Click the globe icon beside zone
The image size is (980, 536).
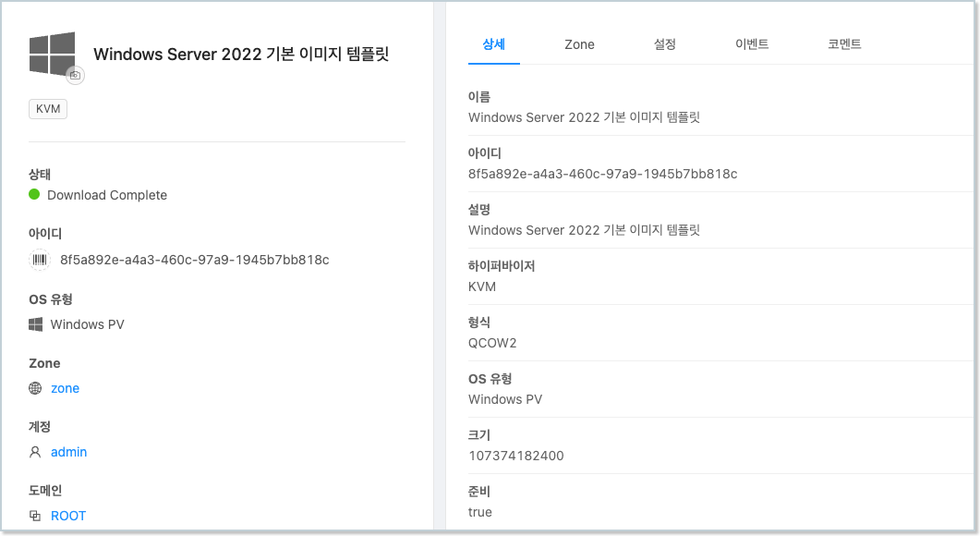click(x=36, y=388)
